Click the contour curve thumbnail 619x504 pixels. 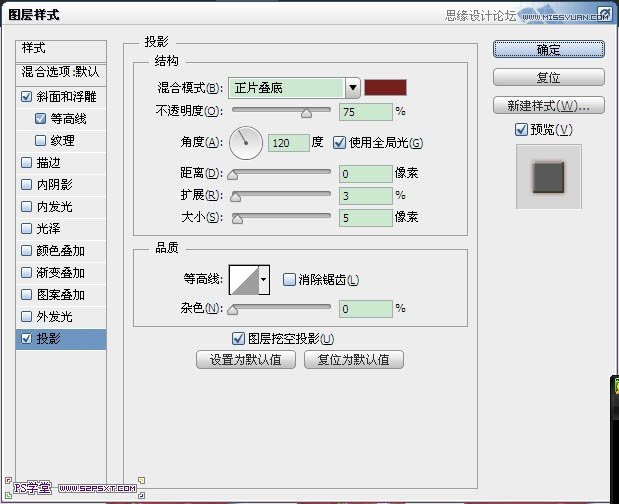click(244, 280)
